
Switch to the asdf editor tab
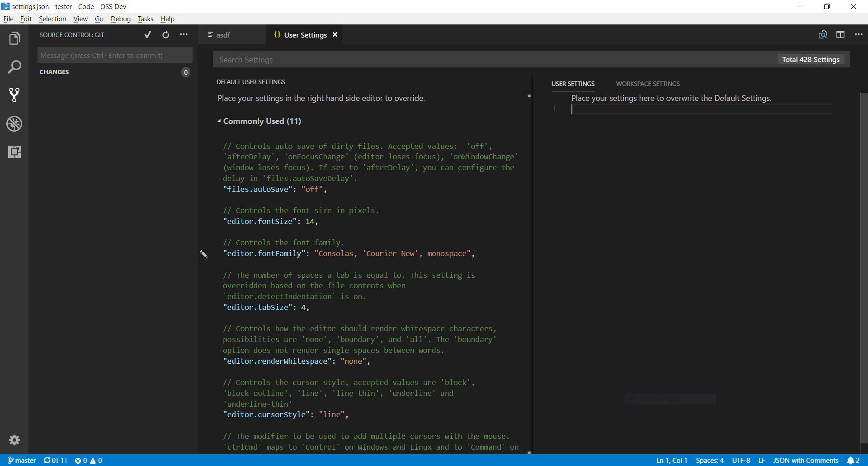click(x=232, y=35)
